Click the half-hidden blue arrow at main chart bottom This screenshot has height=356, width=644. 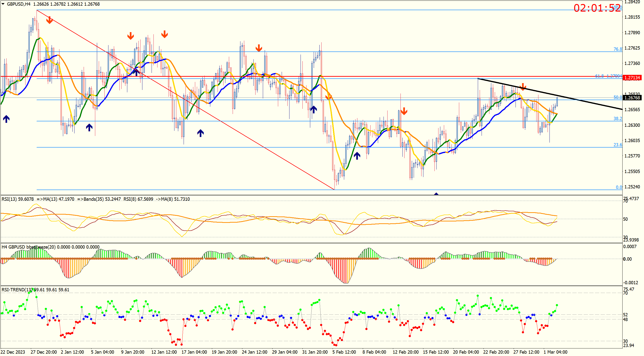(x=436, y=194)
